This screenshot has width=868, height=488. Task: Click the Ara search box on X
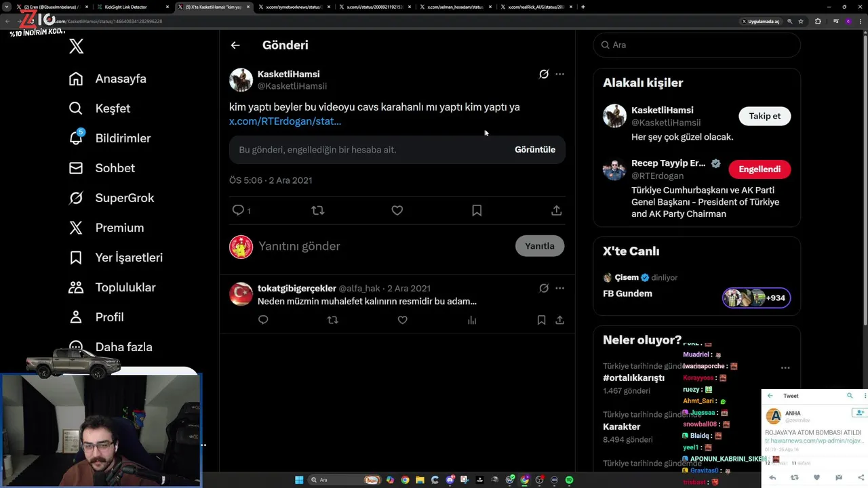[x=697, y=45]
